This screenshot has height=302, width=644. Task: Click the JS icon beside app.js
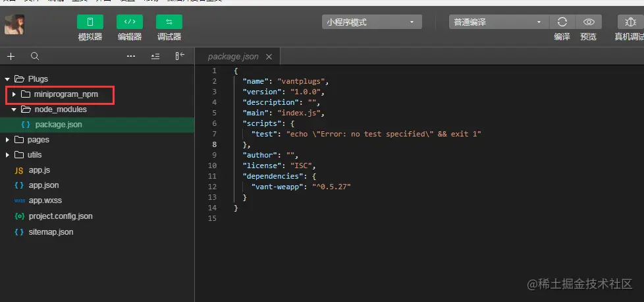[19, 170]
